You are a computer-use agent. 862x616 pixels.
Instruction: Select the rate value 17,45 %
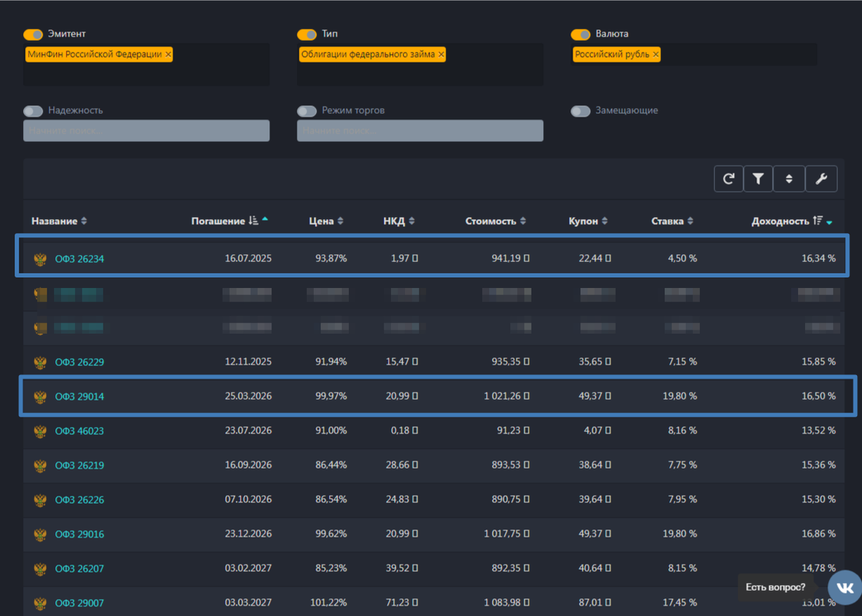(x=680, y=603)
